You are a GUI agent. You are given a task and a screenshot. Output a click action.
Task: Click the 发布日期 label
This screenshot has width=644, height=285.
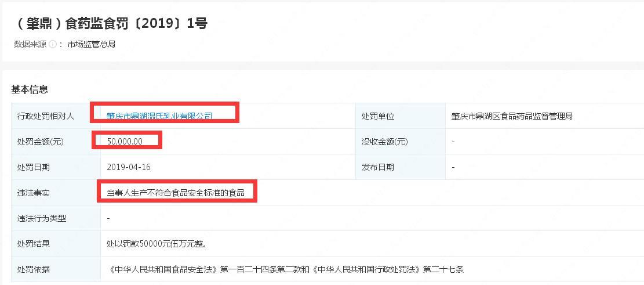[378, 167]
